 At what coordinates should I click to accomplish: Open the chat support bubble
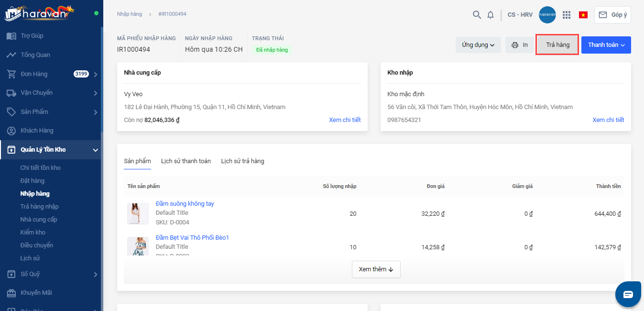[x=628, y=294]
